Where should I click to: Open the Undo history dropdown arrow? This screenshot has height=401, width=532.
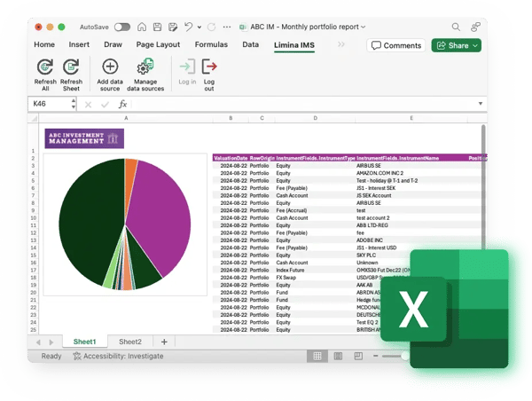pyautogui.click(x=199, y=28)
